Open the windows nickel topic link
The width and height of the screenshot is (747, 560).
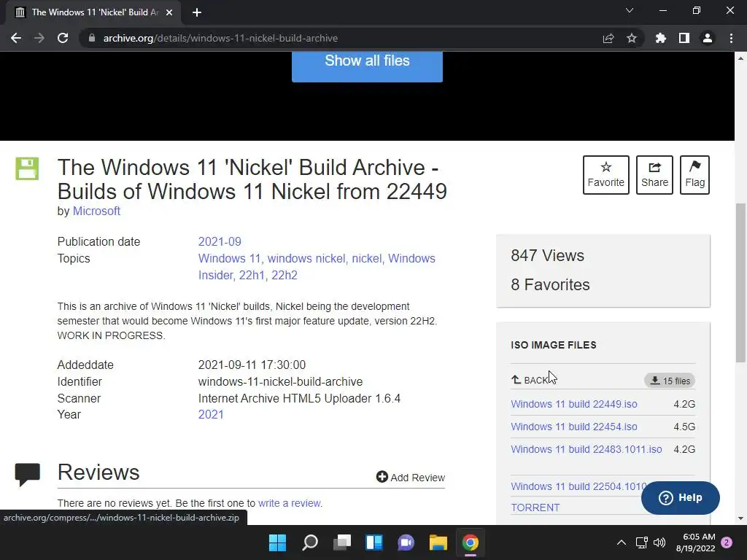click(306, 258)
